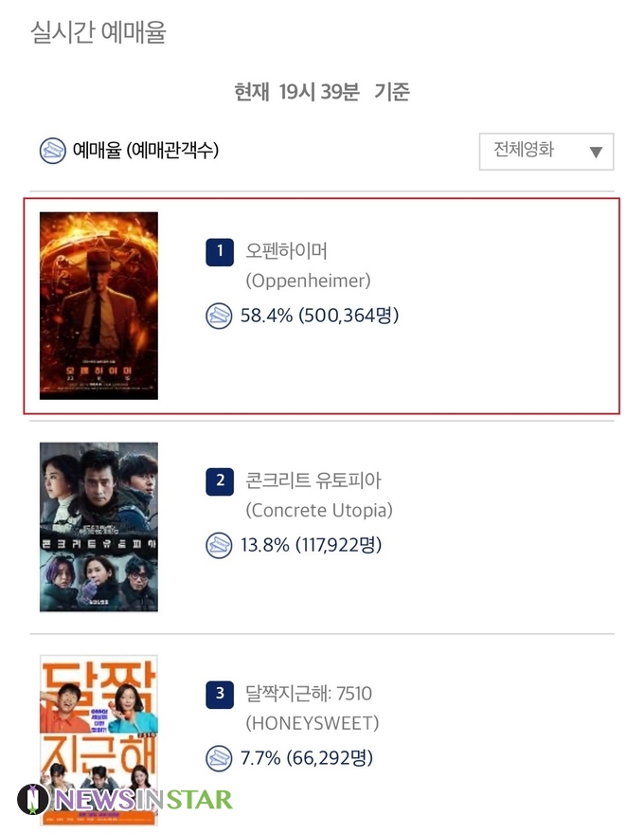
Task: Click the ticket icon beside 예매율 (예매관객수)
Action: [x=53, y=151]
